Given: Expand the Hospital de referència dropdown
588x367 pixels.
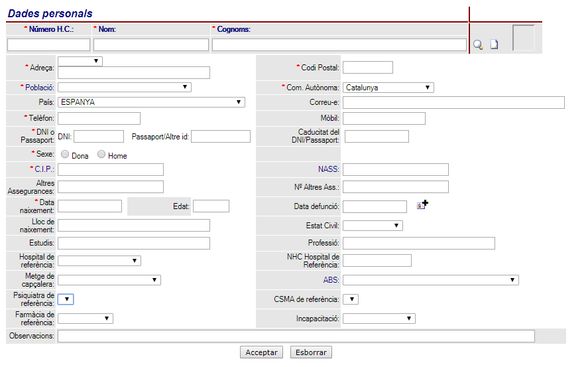Looking at the screenshot, I should pos(99,261).
